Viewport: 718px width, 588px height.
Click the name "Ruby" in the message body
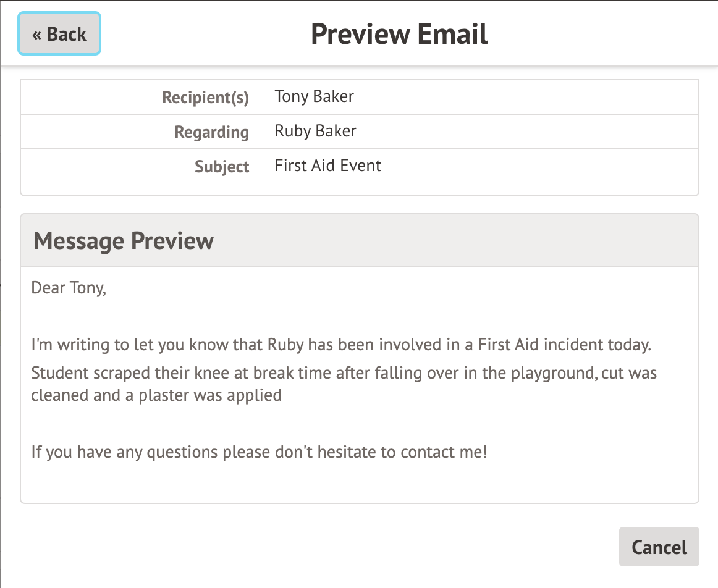[285, 345]
